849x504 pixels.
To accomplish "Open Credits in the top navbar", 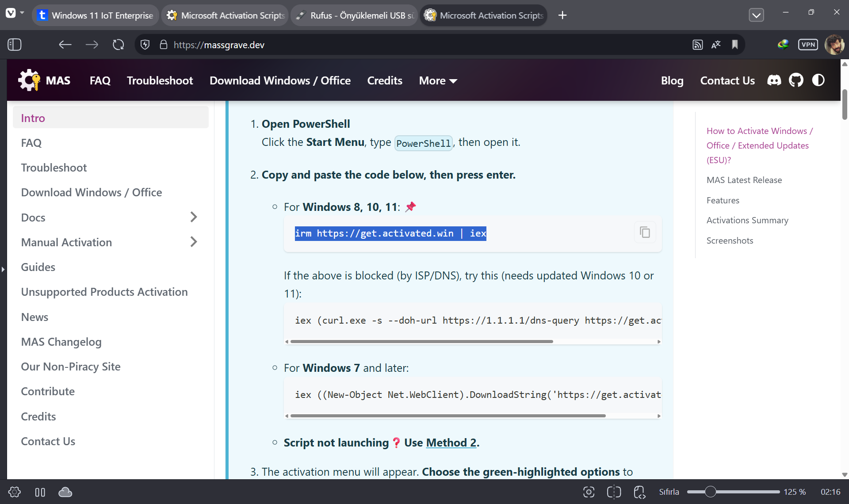I will click(x=385, y=80).
